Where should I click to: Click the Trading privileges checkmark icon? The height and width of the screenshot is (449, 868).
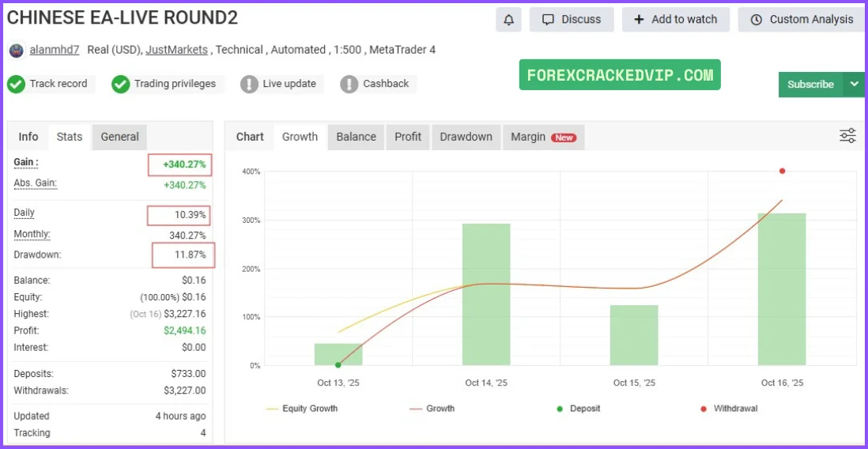pyautogui.click(x=120, y=84)
